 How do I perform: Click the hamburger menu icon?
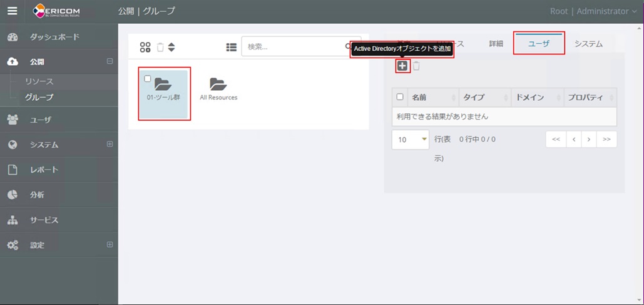point(13,11)
